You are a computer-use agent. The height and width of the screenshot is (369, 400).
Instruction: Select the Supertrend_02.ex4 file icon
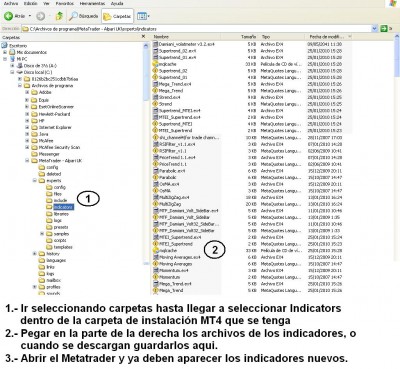[155, 51]
